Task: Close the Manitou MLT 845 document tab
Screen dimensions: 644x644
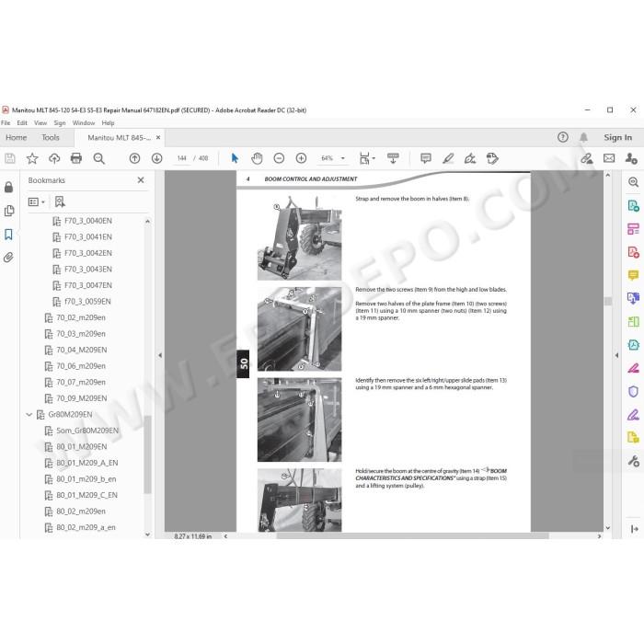Action: (158, 138)
